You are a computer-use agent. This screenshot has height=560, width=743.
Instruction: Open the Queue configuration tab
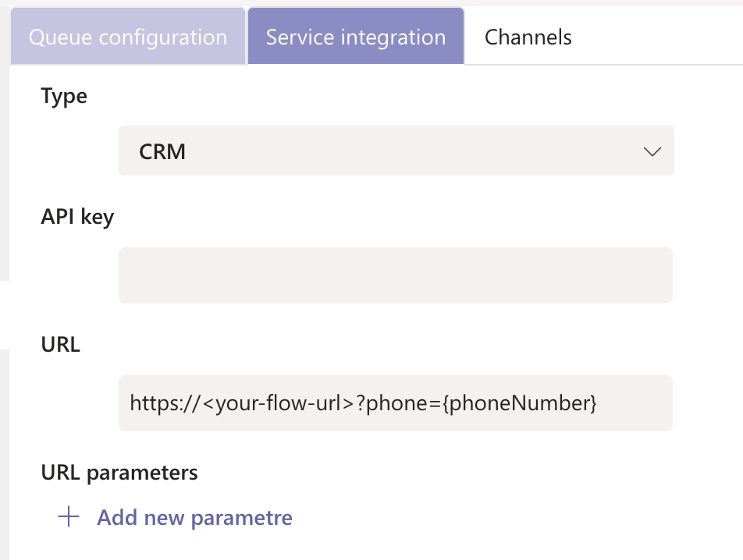[127, 36]
